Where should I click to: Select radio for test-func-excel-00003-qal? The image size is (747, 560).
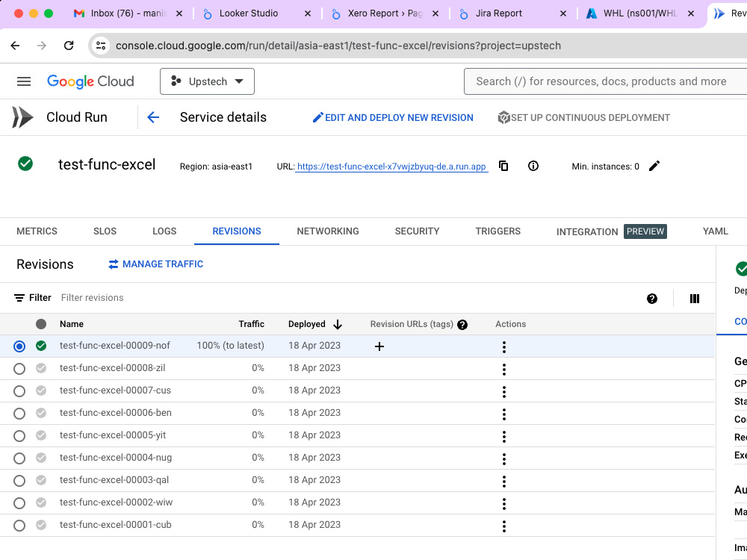[x=19, y=480]
